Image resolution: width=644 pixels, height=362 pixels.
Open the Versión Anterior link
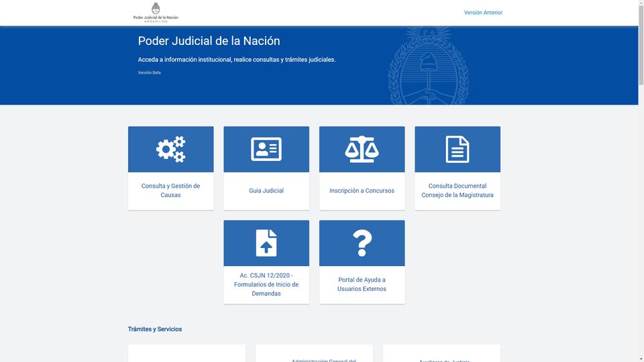(x=483, y=13)
